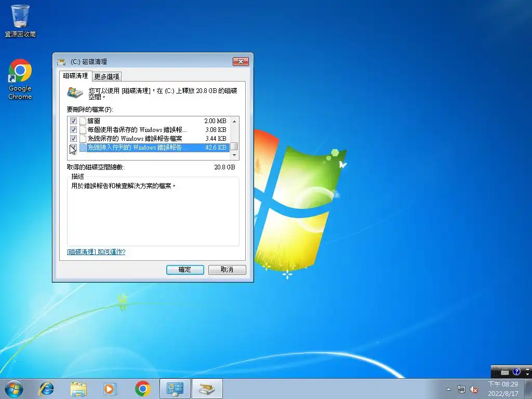Click the Show Desktop button
Image resolution: width=532 pixels, height=399 pixels.
tap(528, 389)
